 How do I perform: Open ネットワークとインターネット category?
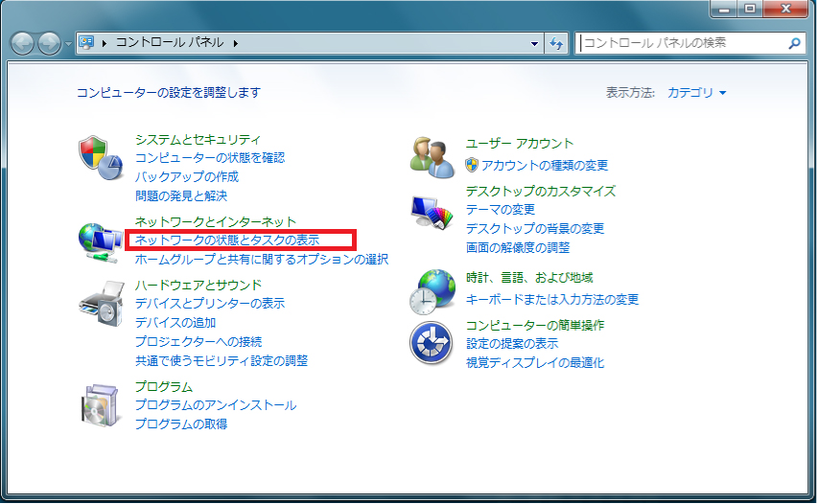pos(215,221)
